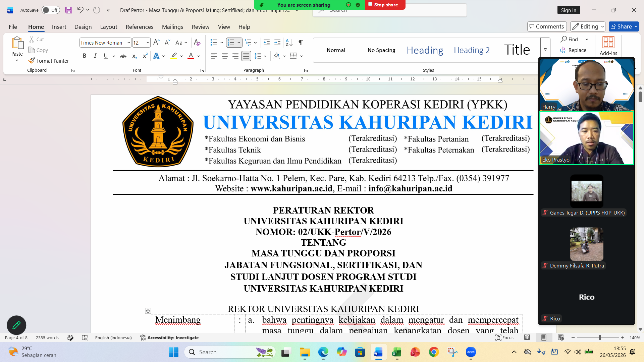Align text to the right
644x362 pixels.
235,56
